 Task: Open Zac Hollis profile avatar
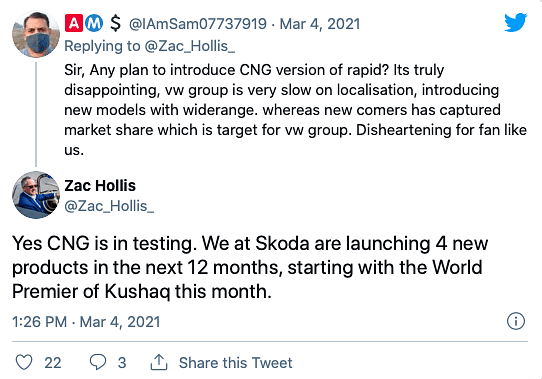pos(36,195)
